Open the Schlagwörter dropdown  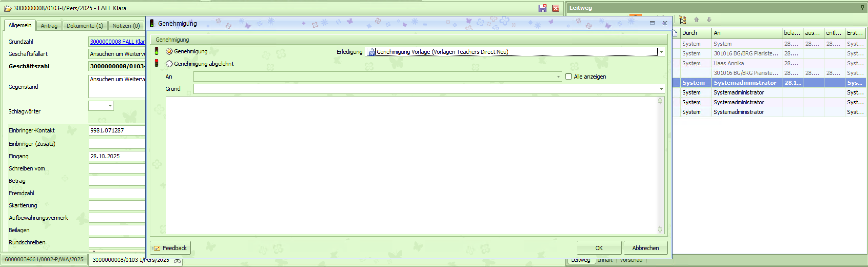tap(110, 106)
